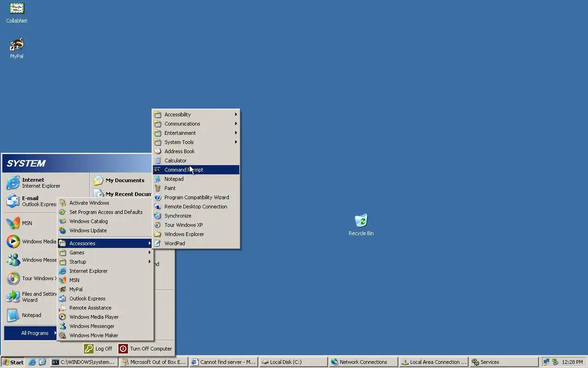Screen dimensions: 588x368
Task: Click the Internet Explorer quick launch icon
Action: click(32, 362)
